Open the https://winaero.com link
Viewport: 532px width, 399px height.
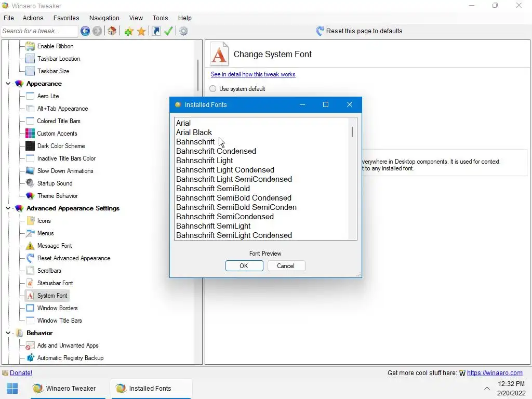point(495,373)
